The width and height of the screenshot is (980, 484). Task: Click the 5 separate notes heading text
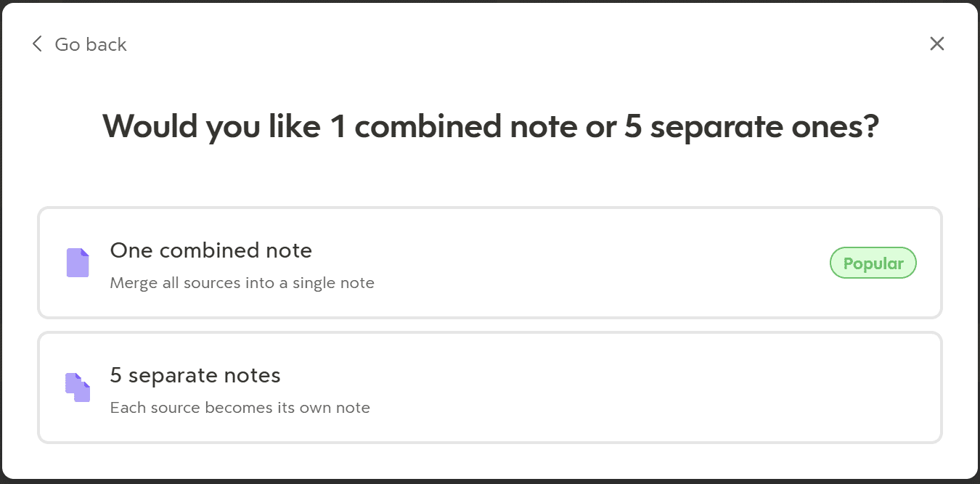pyautogui.click(x=195, y=375)
